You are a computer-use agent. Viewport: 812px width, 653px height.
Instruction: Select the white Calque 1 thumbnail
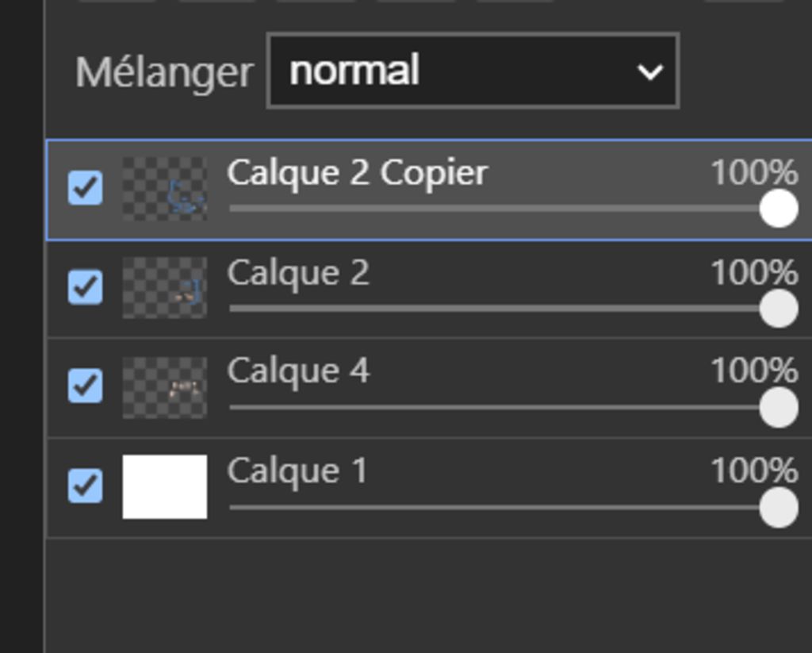165,486
